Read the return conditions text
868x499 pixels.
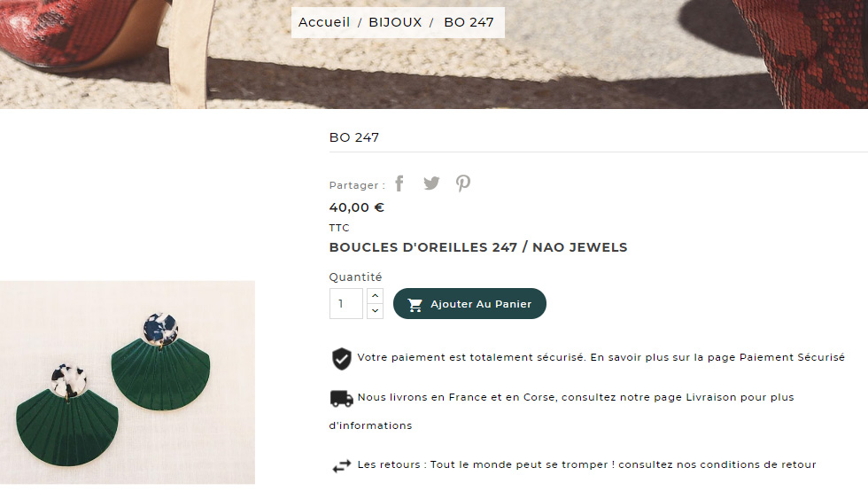586,464
